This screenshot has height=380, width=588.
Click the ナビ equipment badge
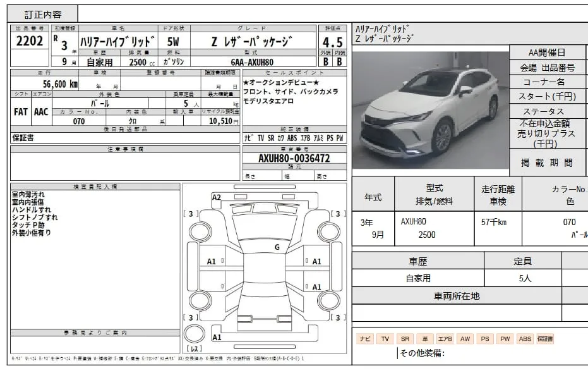pos(365,339)
